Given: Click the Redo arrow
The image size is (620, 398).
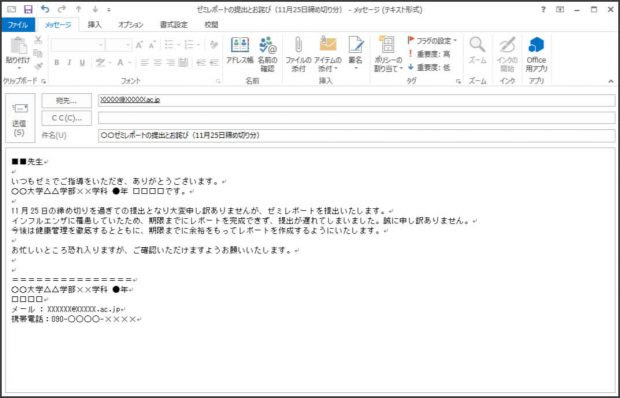Looking at the screenshot, I should click(62, 9).
